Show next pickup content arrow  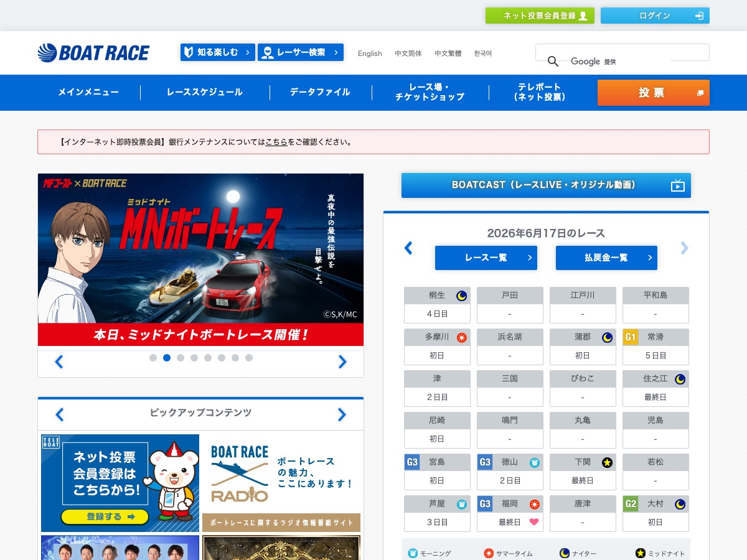(342, 414)
